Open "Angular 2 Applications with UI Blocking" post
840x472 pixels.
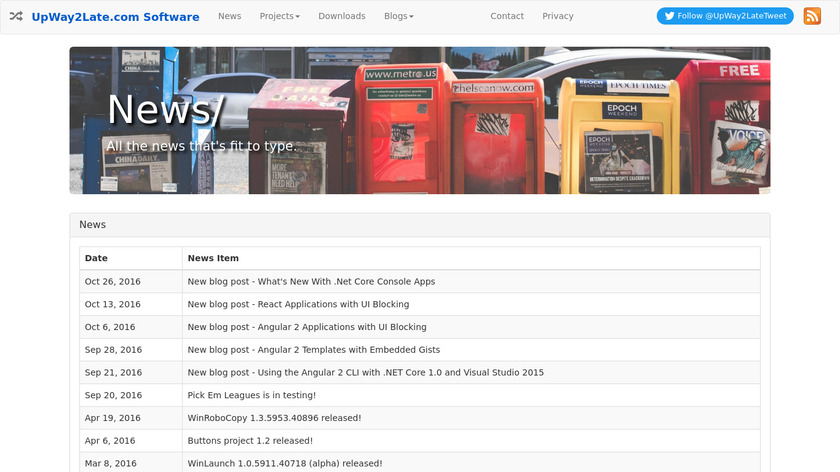[x=307, y=327]
